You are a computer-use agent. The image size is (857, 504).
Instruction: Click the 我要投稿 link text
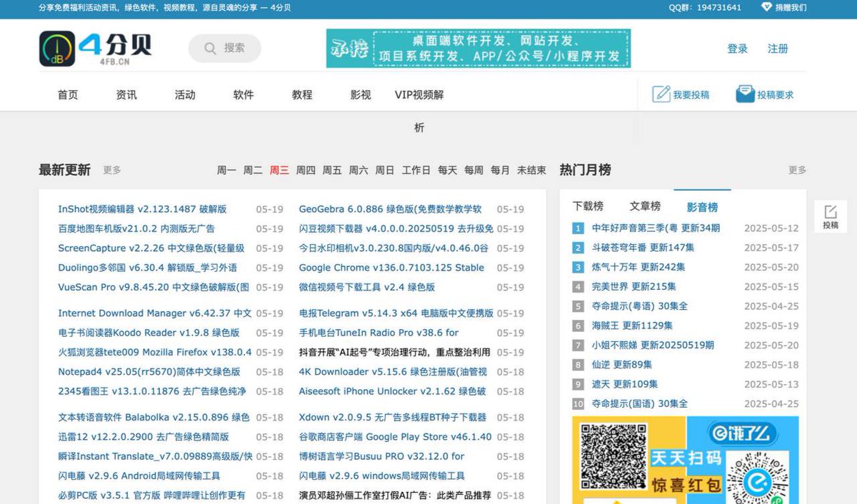pyautogui.click(x=691, y=94)
